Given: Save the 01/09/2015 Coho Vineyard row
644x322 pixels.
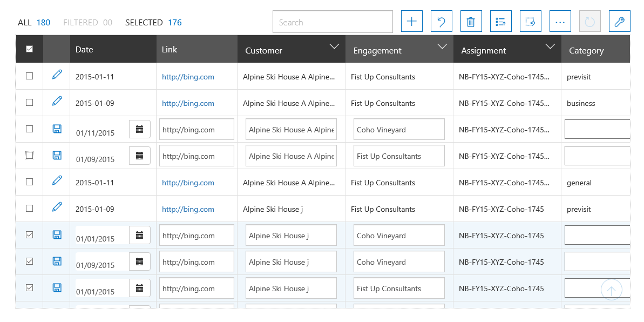Looking at the screenshot, I should click(x=57, y=261).
